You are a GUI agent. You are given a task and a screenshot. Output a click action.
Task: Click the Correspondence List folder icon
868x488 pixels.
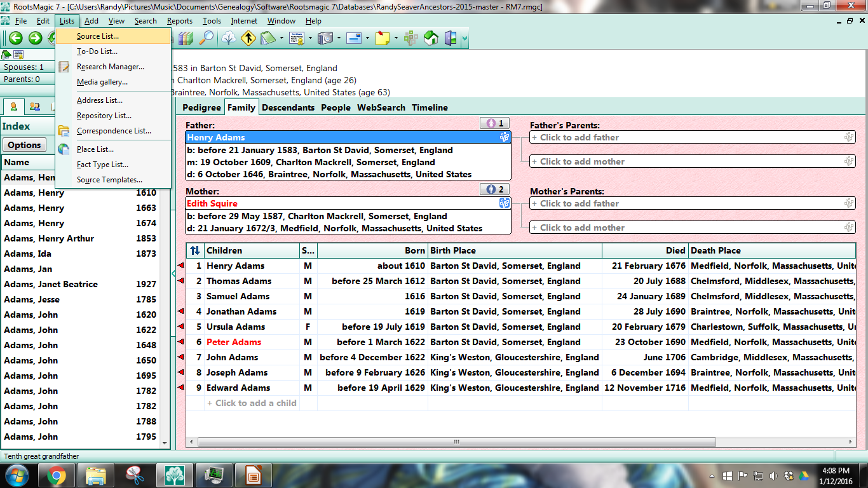click(x=64, y=131)
